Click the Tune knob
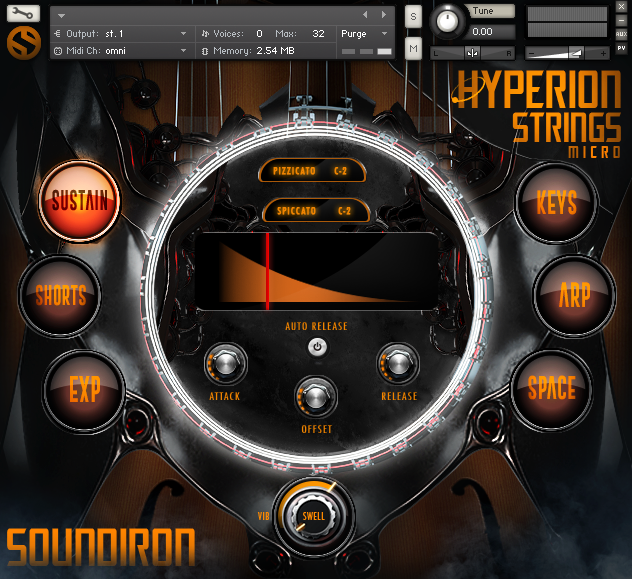 [x=448, y=21]
